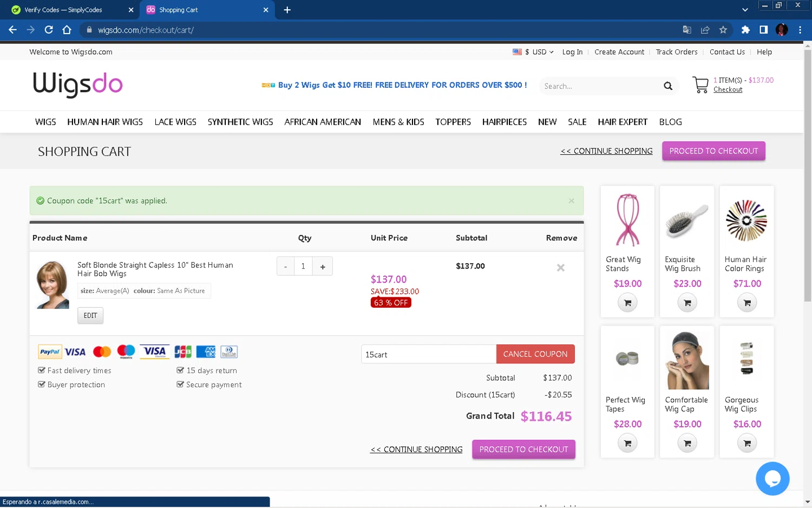Add Exquisite Wig Brush to cart
812x508 pixels.
tap(687, 303)
